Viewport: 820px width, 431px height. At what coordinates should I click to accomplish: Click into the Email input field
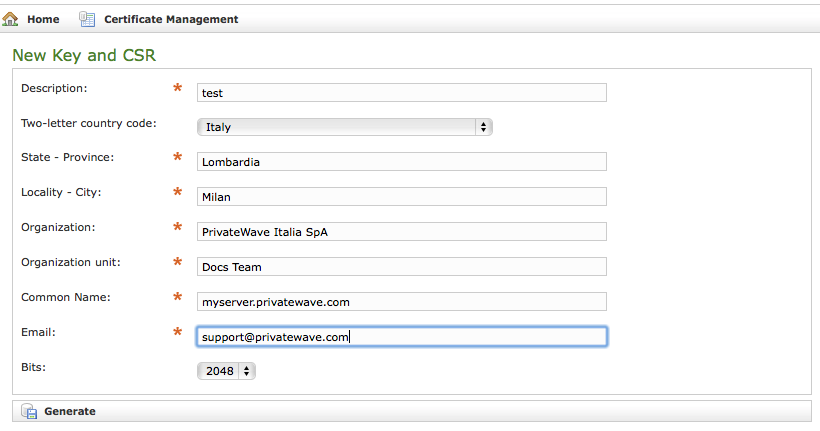click(x=402, y=337)
